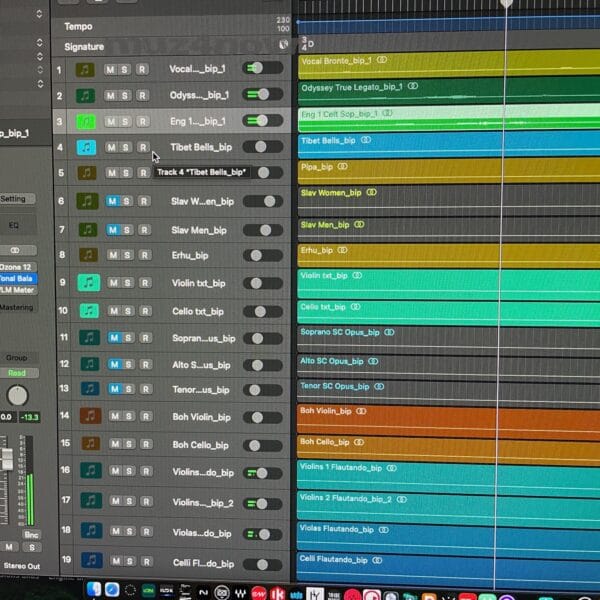Click track 16 Violins instrument icon
This screenshot has width=600, height=600.
click(x=91, y=471)
